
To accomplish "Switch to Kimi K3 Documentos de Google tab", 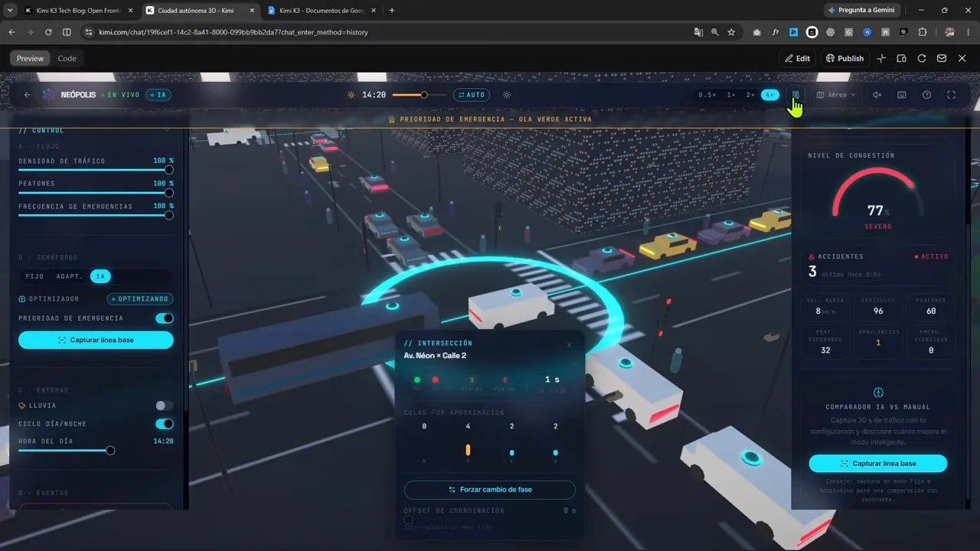I will point(322,10).
